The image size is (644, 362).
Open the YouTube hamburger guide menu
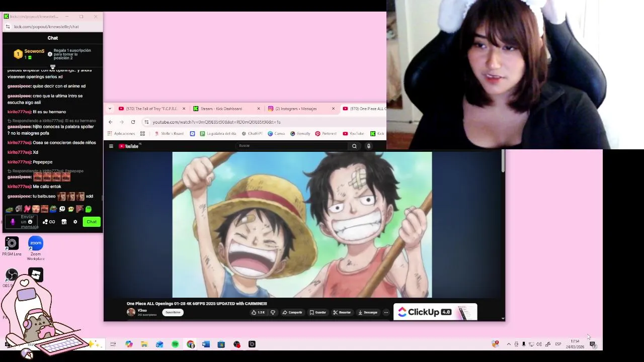point(111,146)
